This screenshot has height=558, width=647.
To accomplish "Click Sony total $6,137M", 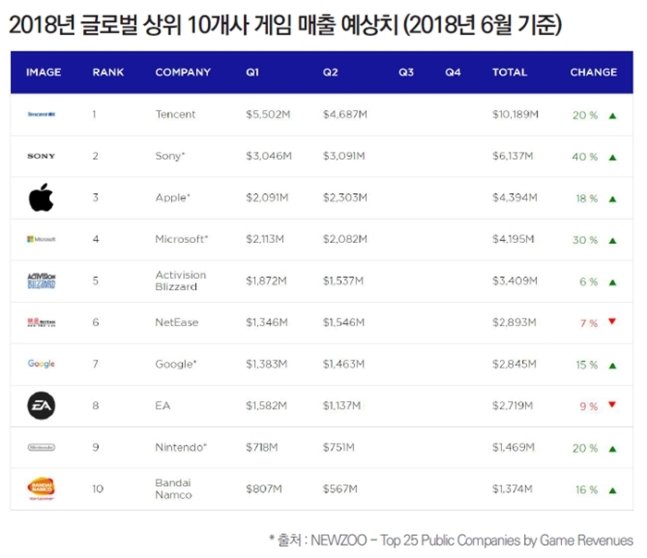I will [513, 156].
